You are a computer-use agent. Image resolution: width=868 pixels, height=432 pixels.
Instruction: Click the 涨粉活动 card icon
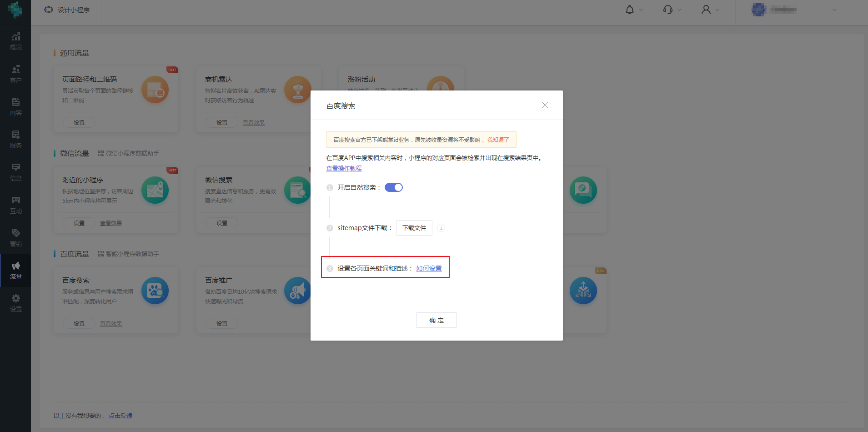point(440,84)
